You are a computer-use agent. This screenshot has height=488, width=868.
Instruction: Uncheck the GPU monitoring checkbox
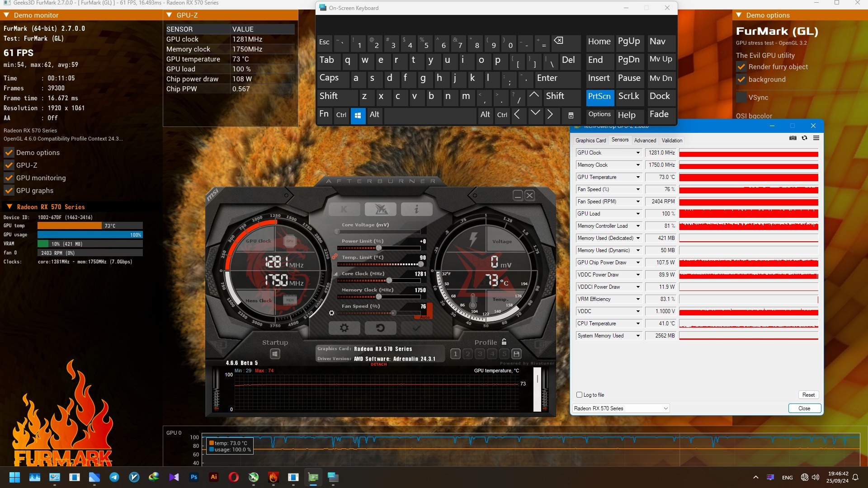(x=9, y=178)
